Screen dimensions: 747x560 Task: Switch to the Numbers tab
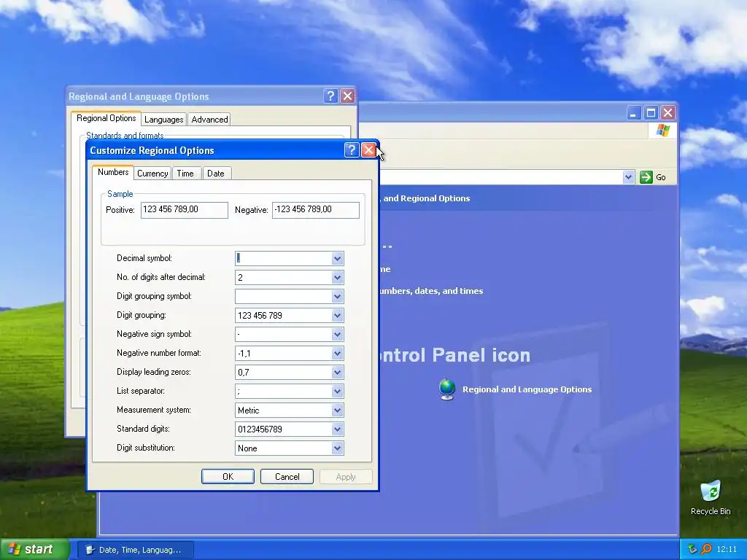point(113,172)
